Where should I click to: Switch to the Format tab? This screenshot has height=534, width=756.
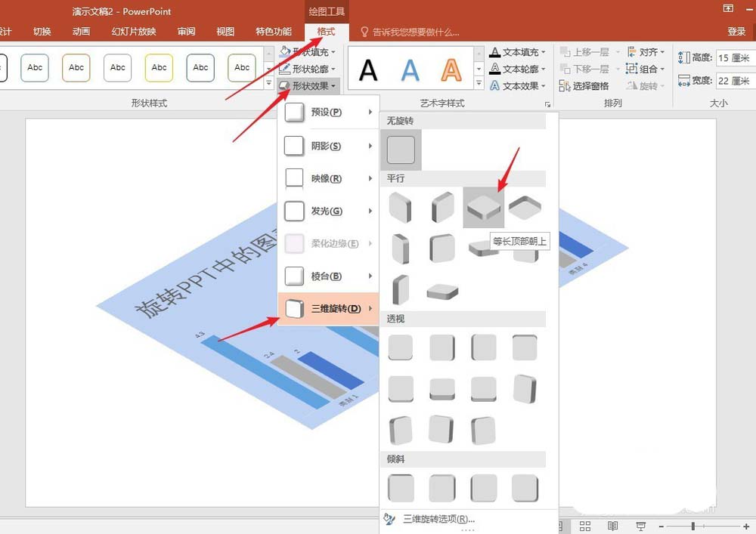326,32
